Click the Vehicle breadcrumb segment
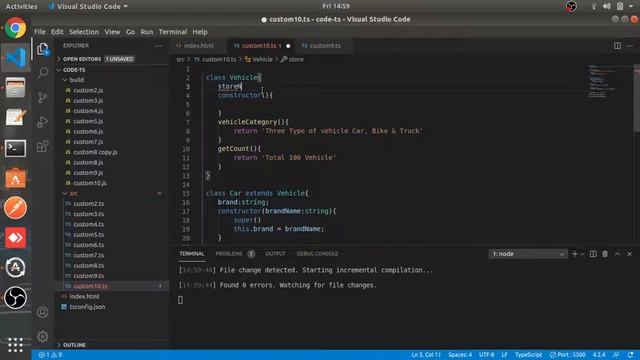 (262, 60)
